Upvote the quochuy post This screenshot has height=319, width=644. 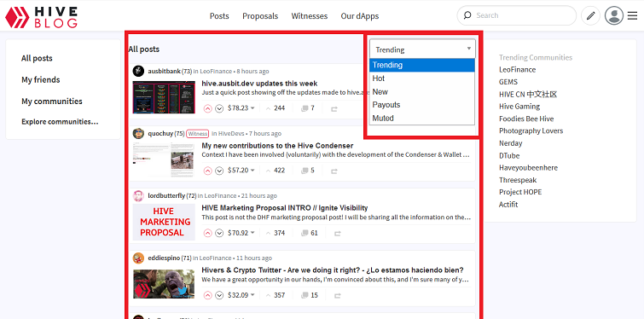click(208, 171)
